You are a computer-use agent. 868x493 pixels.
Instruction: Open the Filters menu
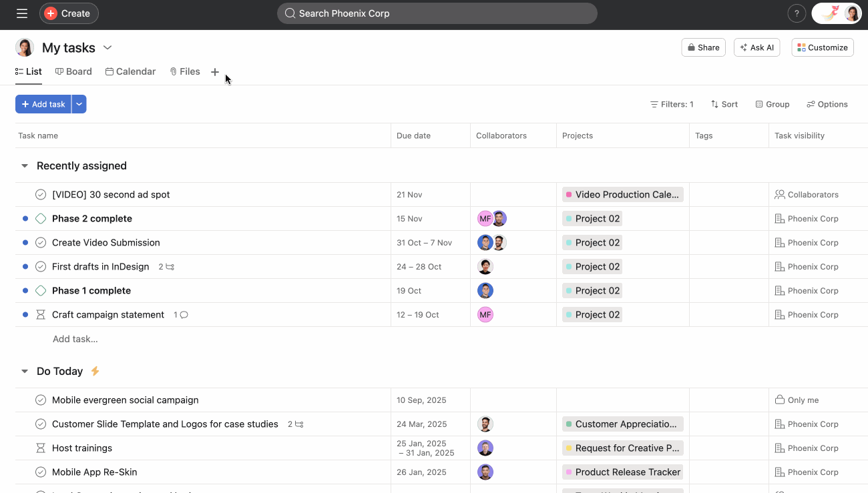pyautogui.click(x=672, y=104)
